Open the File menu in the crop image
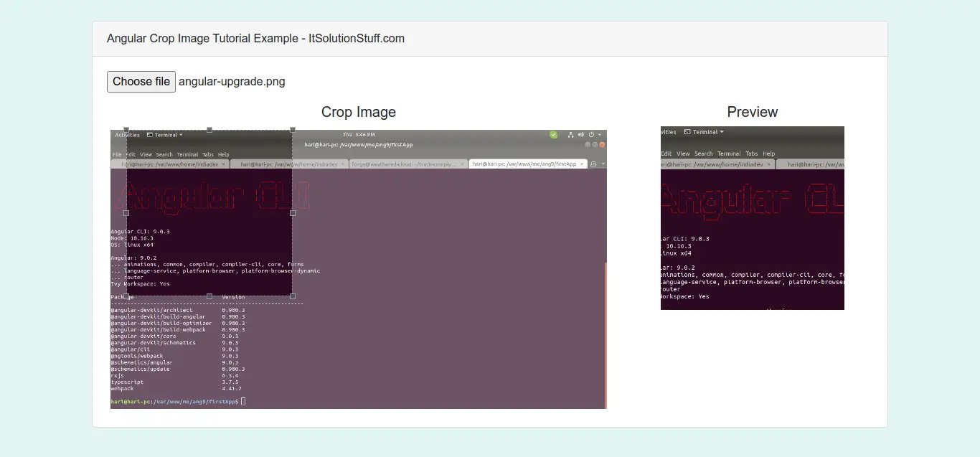This screenshot has height=457, width=980. point(116,154)
